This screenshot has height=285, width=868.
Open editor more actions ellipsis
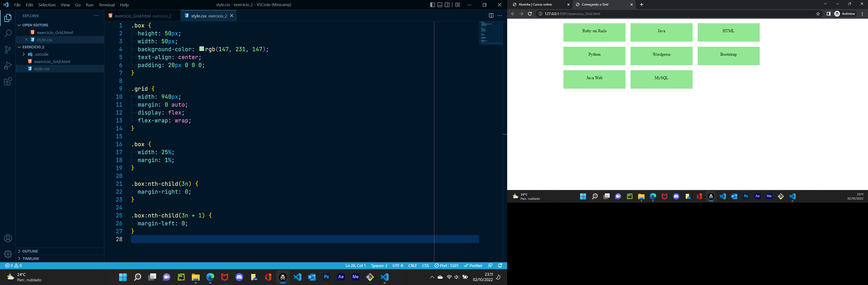[500, 16]
